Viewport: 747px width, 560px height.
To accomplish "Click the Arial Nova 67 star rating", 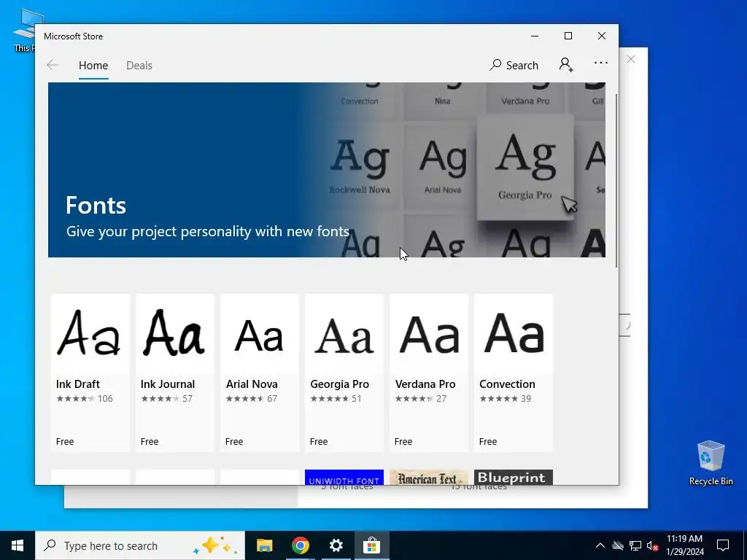I will pos(252,399).
